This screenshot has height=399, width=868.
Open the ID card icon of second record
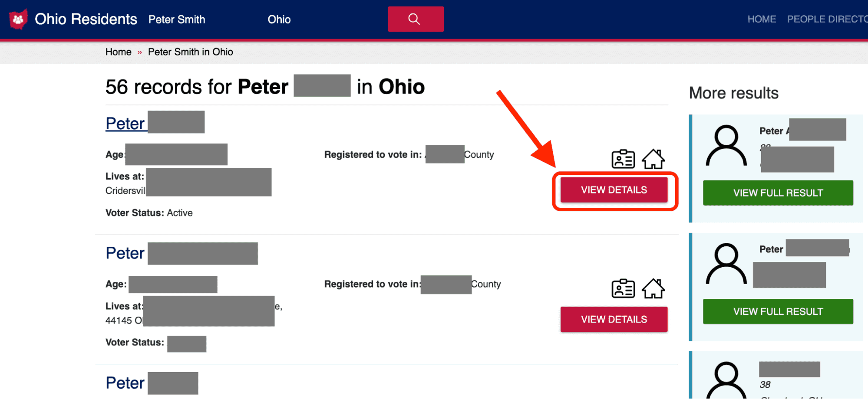(x=623, y=289)
